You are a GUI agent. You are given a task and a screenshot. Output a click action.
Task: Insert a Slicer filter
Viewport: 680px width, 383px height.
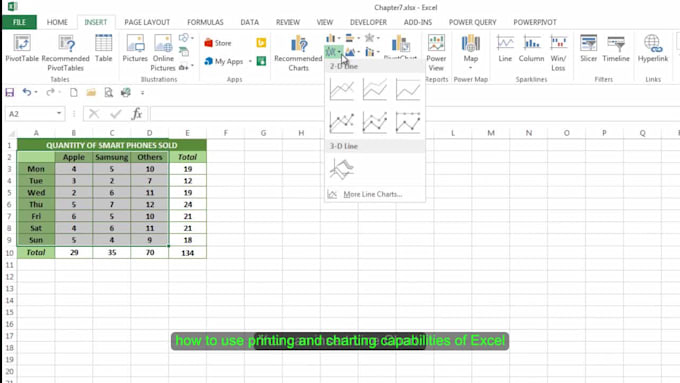point(588,49)
